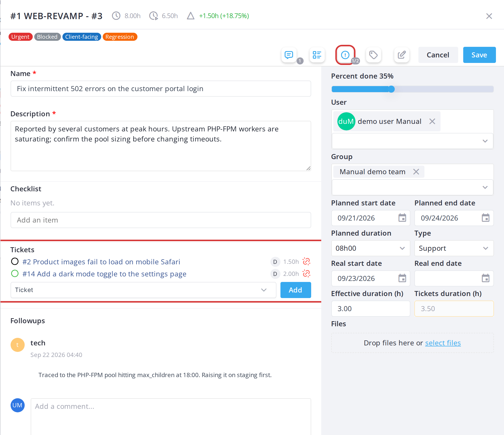
Task: Open the tickets alert icon showing 1/2
Action: (345, 55)
